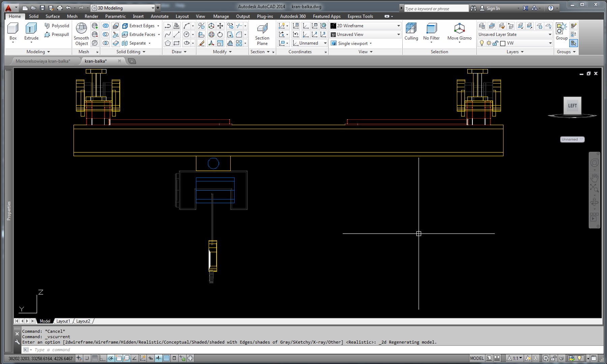Open the 2D Wireframe visual style dropdown
Screen dimensions: 607x364
tap(366, 26)
